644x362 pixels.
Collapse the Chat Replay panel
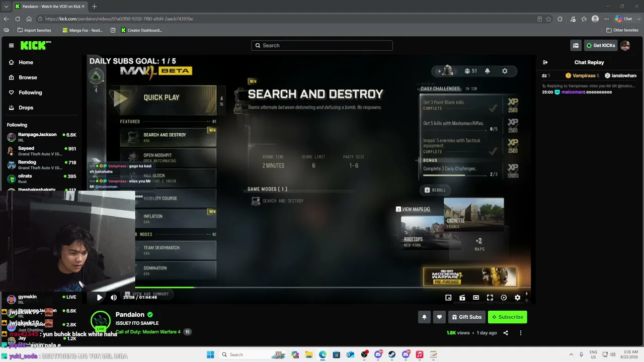[545, 62]
